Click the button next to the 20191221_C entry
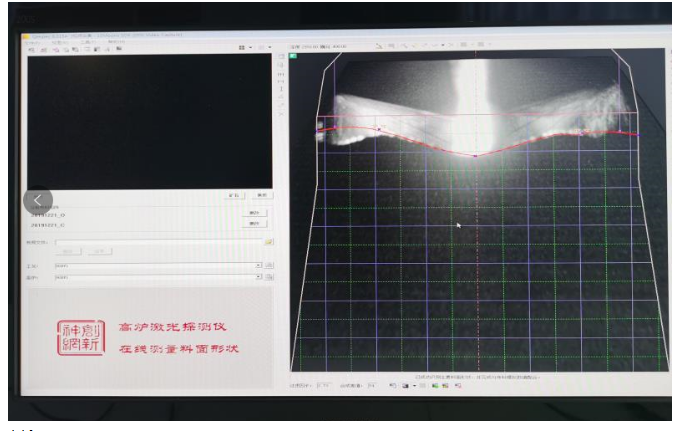 click(254, 224)
